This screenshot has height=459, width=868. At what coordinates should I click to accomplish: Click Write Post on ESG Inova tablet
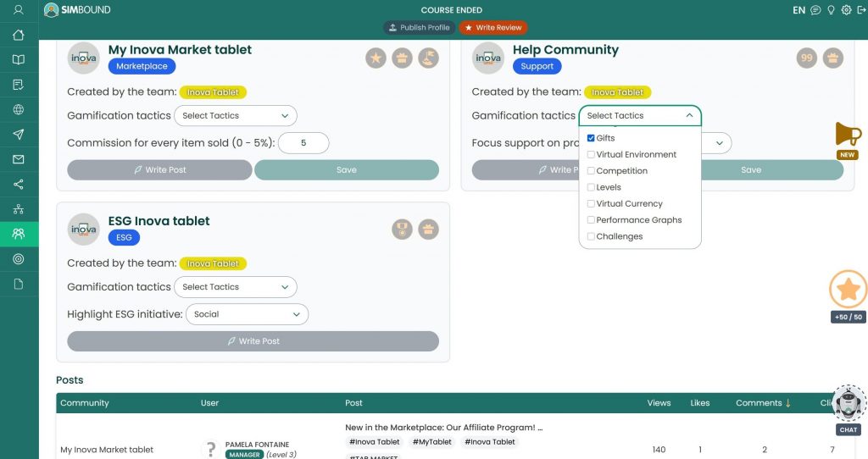click(x=253, y=341)
